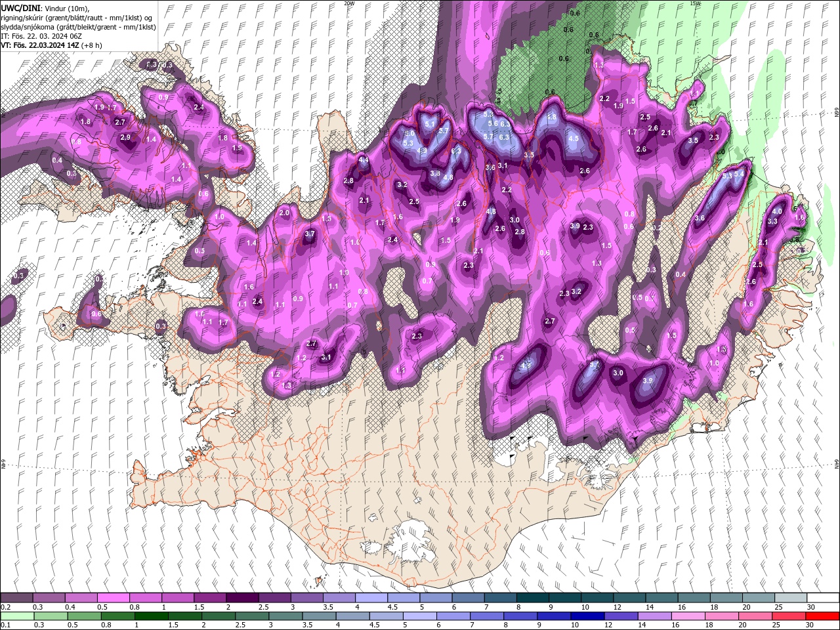Viewport: 840px width, 630px height.
Task: Select the navy blue swatch in rain legend
Action: coord(587,616)
